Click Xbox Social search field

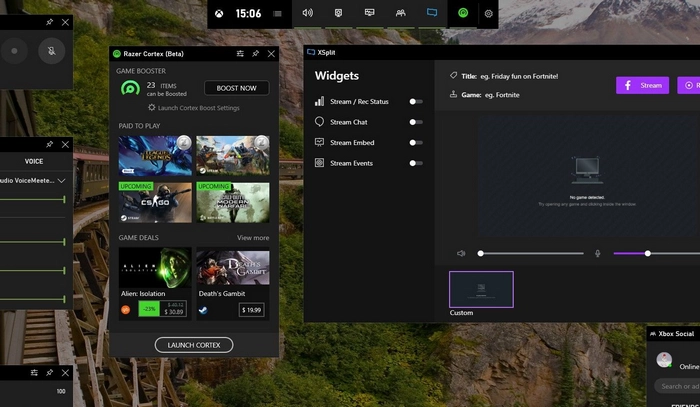click(677, 386)
